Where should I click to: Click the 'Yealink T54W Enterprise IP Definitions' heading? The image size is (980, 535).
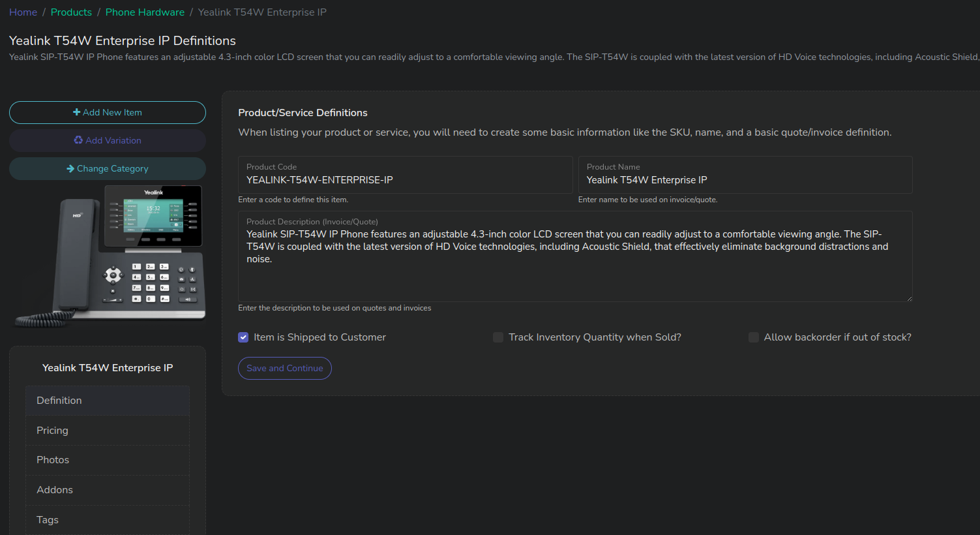tap(123, 40)
